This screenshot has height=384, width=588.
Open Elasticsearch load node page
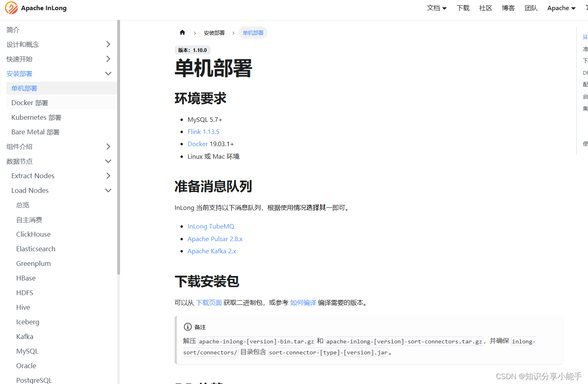[36, 249]
